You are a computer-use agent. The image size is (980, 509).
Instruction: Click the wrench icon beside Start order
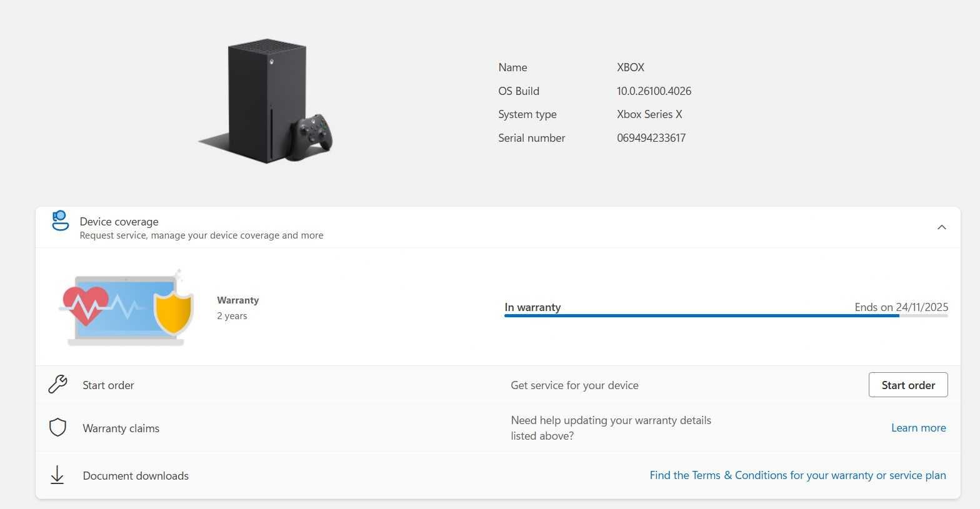57,384
